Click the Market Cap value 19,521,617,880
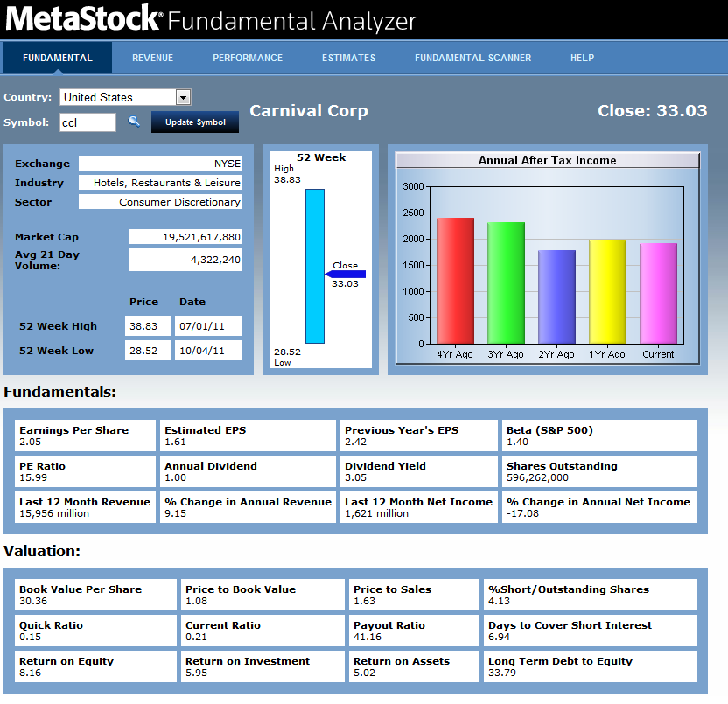This screenshot has width=728, height=704. (185, 237)
